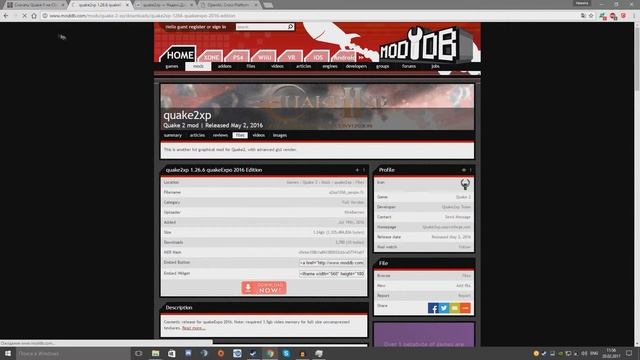Open the developers menu item
This screenshot has width=640, height=360.
point(356,66)
